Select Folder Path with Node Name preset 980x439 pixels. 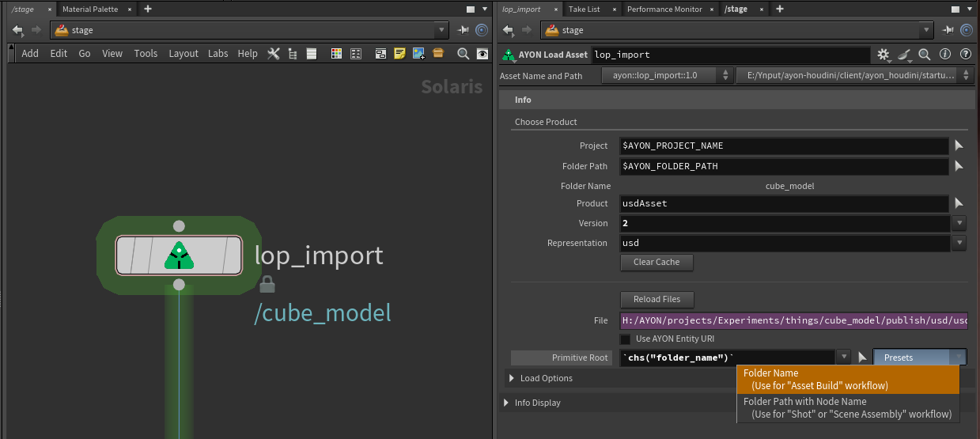pyautogui.click(x=847, y=407)
